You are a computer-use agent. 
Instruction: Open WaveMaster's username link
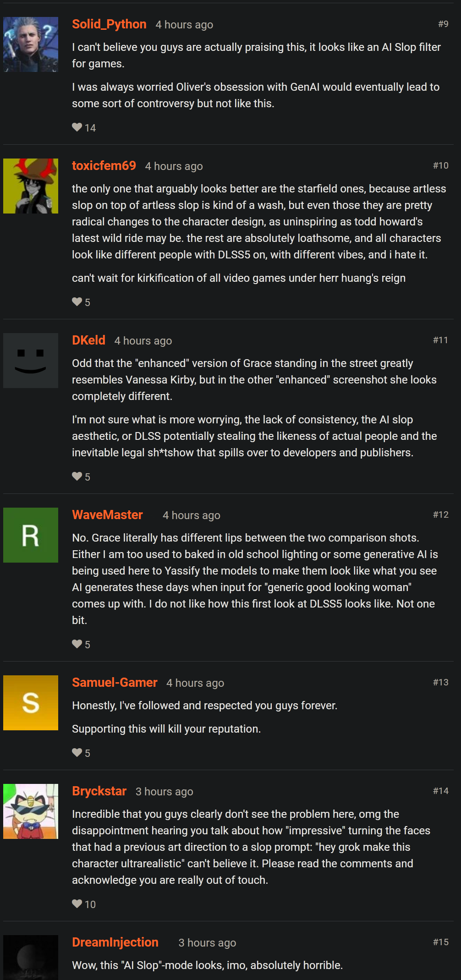(x=107, y=515)
